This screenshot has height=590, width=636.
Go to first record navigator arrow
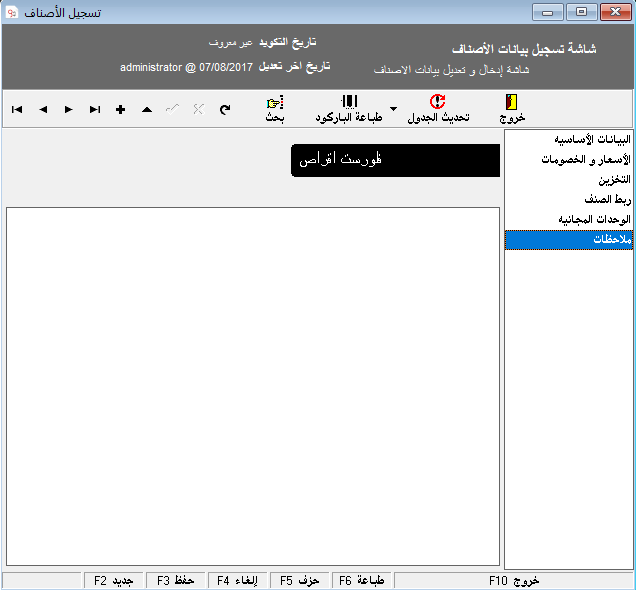point(17,109)
